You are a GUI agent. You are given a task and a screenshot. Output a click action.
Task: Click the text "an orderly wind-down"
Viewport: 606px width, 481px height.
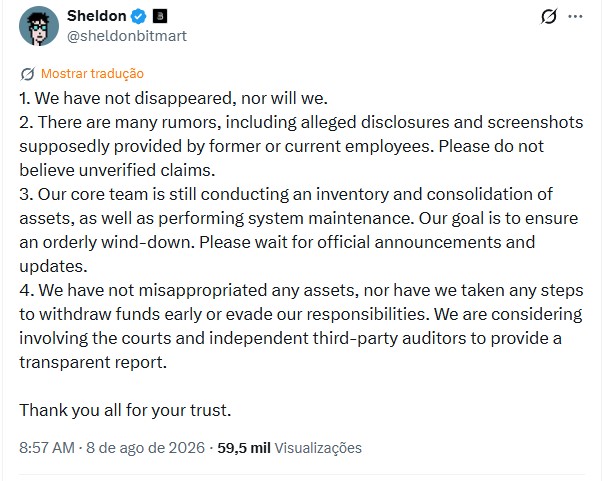pos(107,242)
